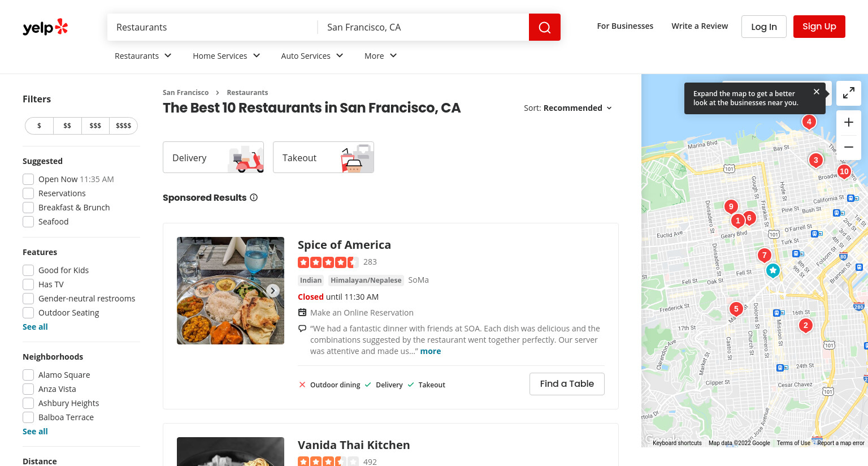
Task: Click the Log In button
Action: click(x=764, y=27)
